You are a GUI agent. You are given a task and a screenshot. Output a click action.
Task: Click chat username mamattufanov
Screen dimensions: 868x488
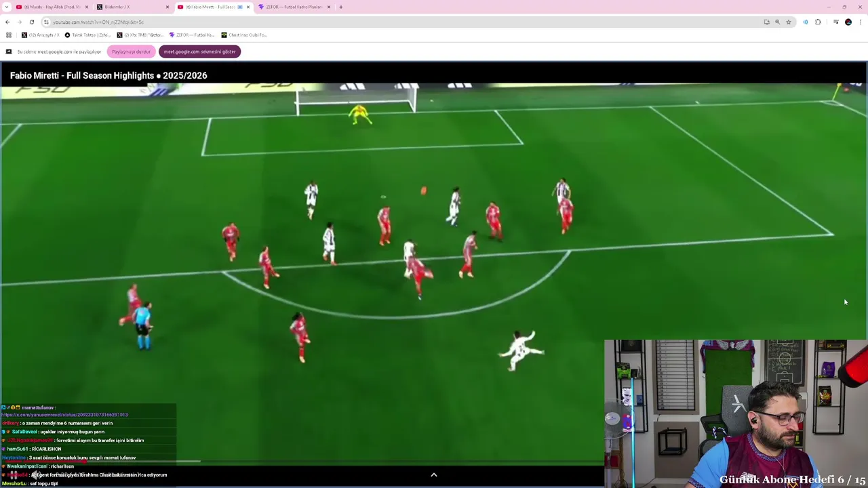pyautogui.click(x=38, y=407)
